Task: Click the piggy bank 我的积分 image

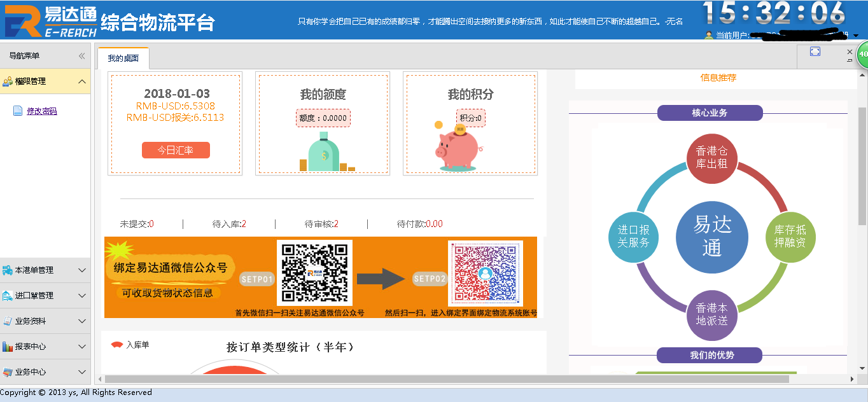Action: [x=458, y=149]
